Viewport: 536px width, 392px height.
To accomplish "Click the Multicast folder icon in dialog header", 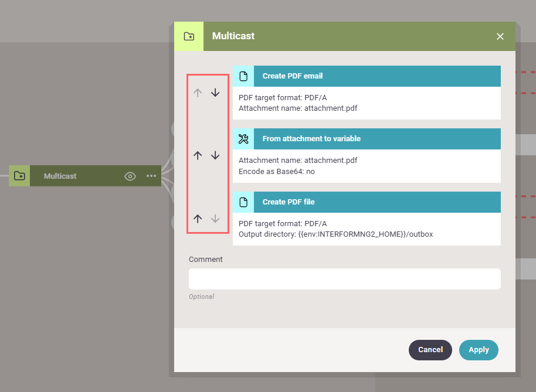I will 189,36.
